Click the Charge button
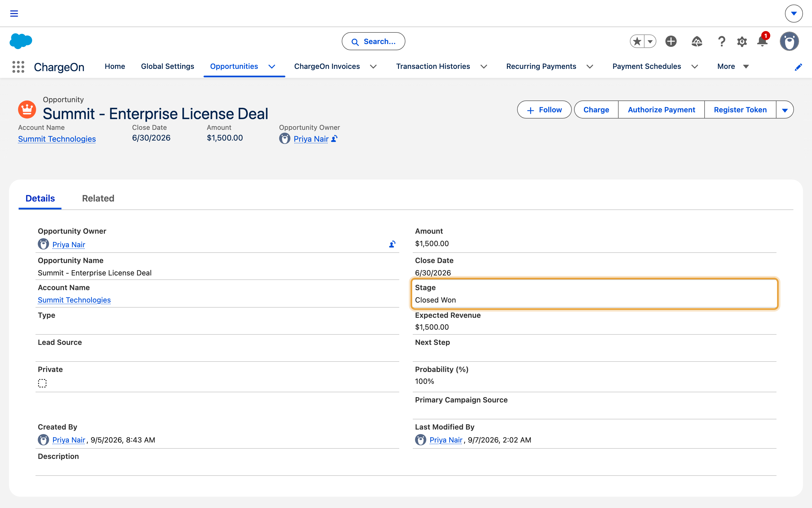Image resolution: width=812 pixels, height=508 pixels. coord(596,110)
